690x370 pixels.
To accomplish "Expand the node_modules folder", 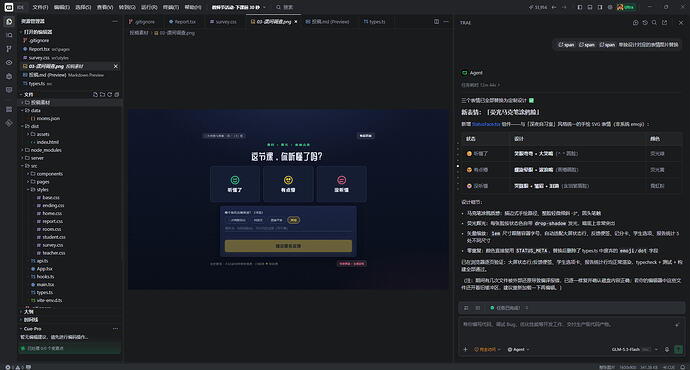I will click(42, 150).
